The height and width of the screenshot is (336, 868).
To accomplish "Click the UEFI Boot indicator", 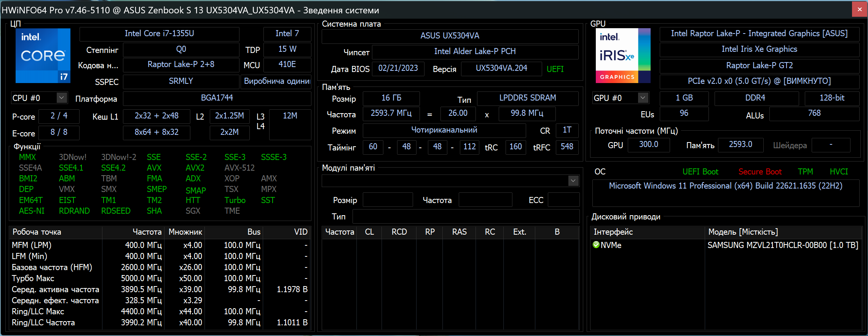I will click(x=700, y=172).
